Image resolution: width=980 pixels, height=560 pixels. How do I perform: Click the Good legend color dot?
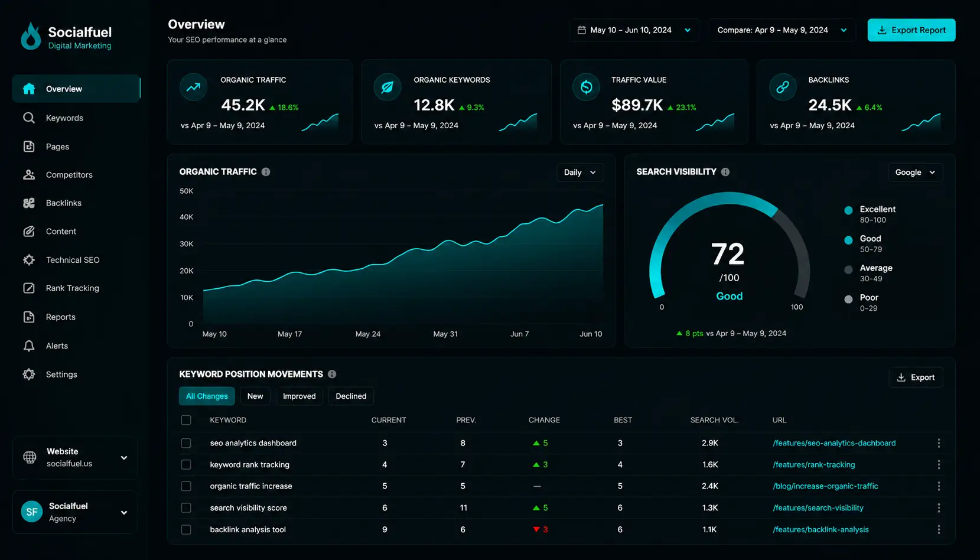click(848, 240)
